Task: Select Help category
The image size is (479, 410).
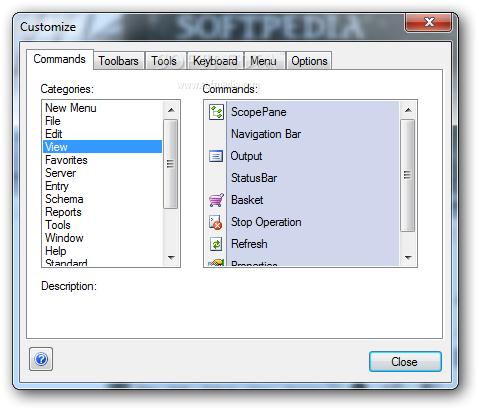Action: click(102, 251)
